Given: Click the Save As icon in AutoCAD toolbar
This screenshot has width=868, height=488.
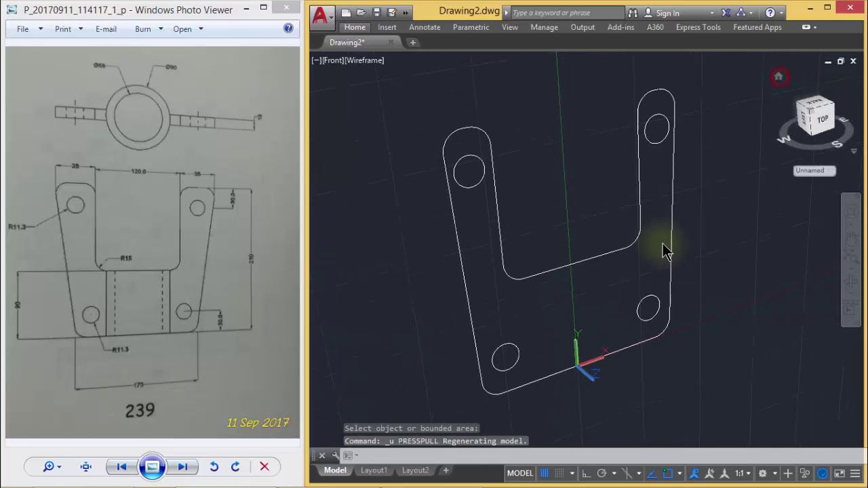Looking at the screenshot, I should point(391,13).
